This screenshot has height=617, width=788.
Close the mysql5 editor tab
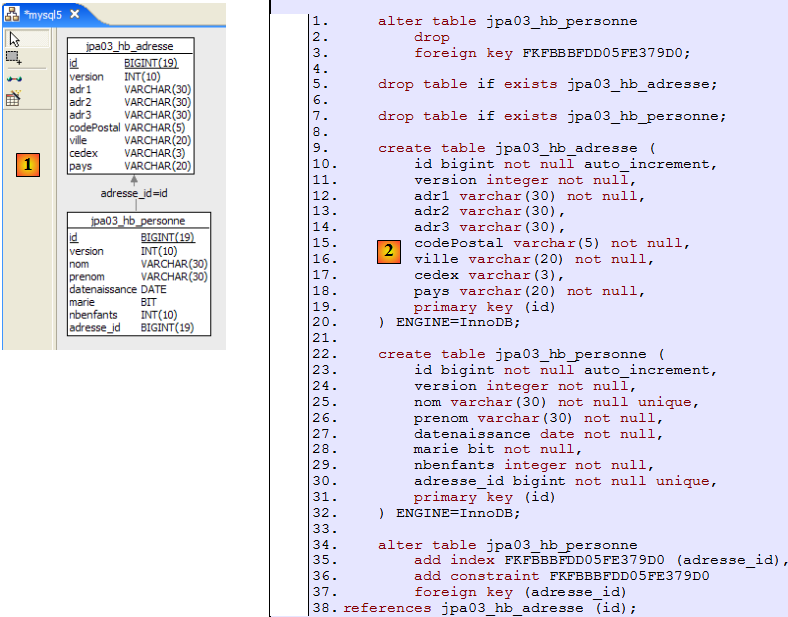click(x=75, y=13)
